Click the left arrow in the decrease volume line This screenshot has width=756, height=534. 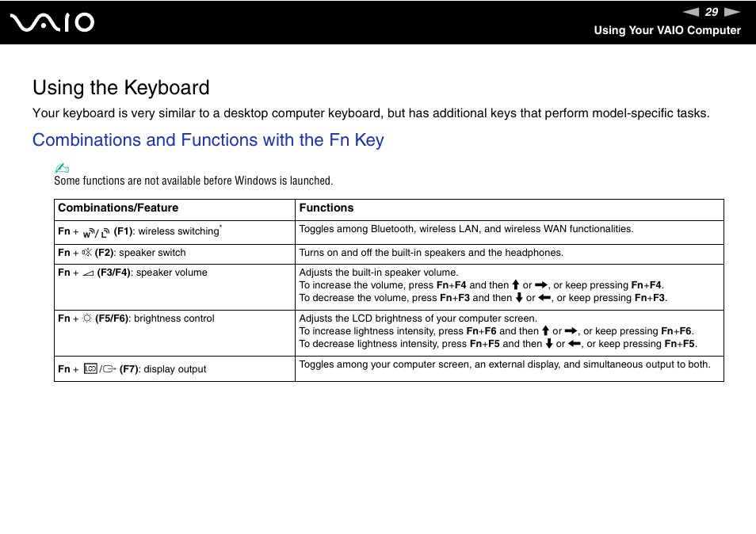[x=544, y=298]
